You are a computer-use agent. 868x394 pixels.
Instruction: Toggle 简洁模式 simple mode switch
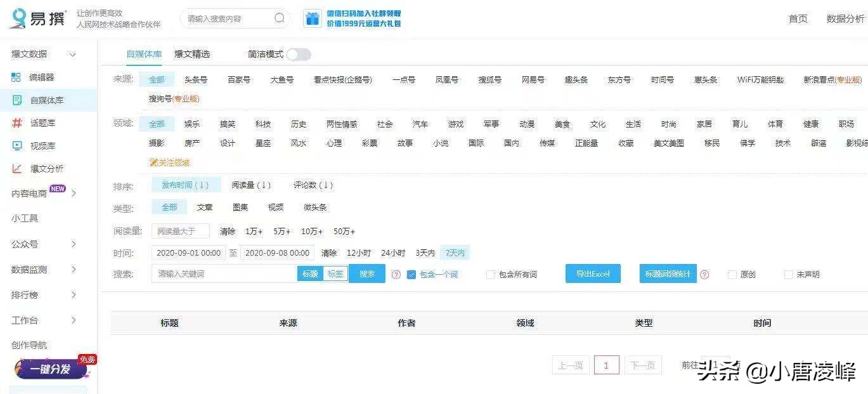tap(298, 55)
